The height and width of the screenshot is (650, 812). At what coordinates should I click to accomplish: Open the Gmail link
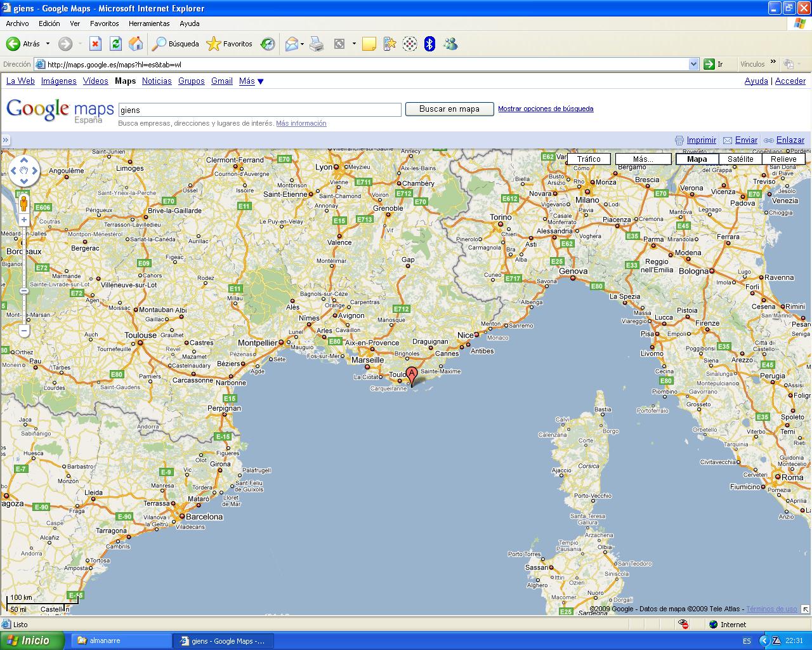point(222,81)
